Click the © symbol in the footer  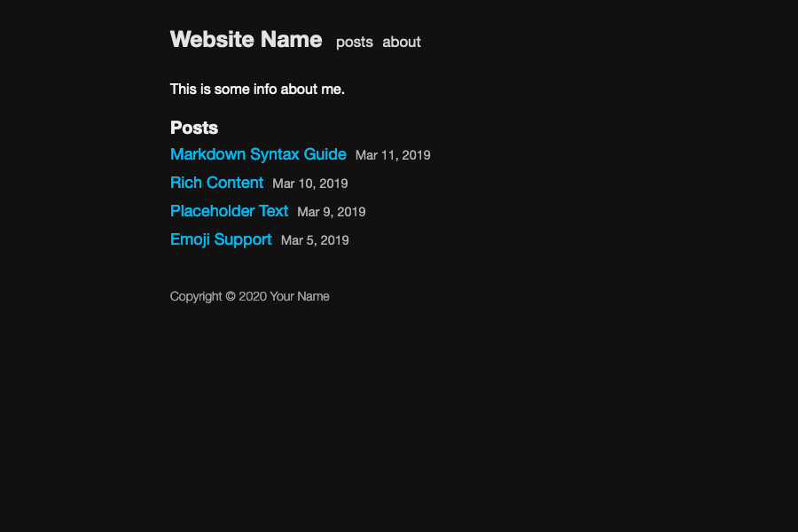(231, 297)
